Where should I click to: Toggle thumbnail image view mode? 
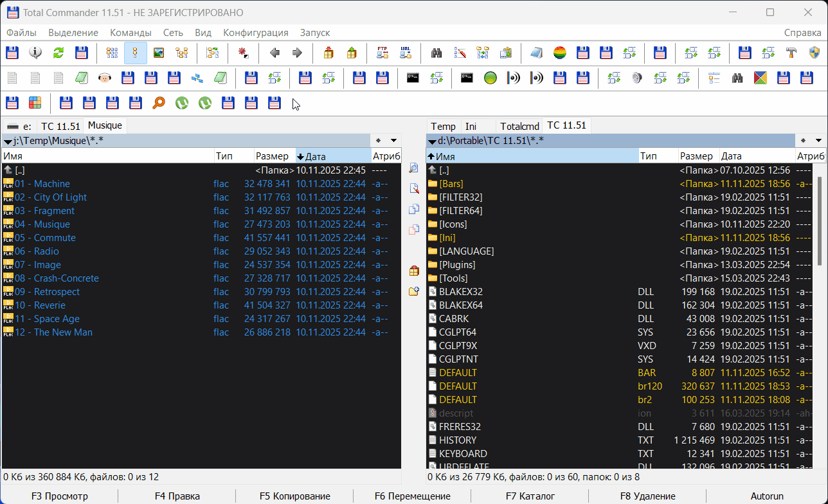tap(159, 53)
